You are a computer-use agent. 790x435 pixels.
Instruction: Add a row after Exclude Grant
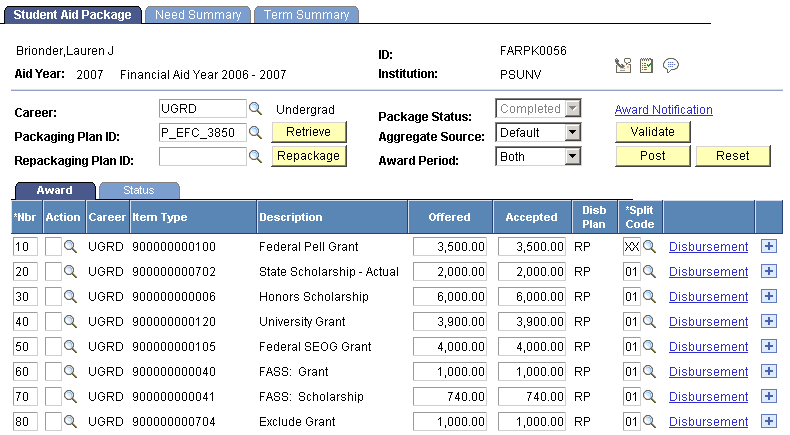click(x=768, y=421)
